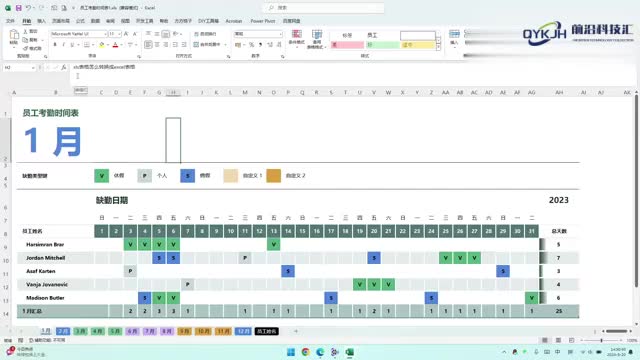Toggle Underline formatting
640x360 pixels.
pos(72,44)
